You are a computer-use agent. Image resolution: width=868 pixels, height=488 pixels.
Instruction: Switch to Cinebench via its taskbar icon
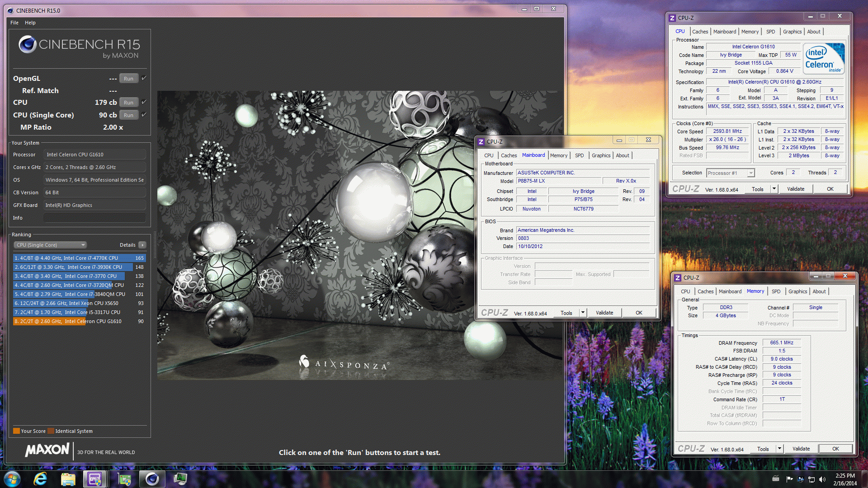[x=152, y=479]
